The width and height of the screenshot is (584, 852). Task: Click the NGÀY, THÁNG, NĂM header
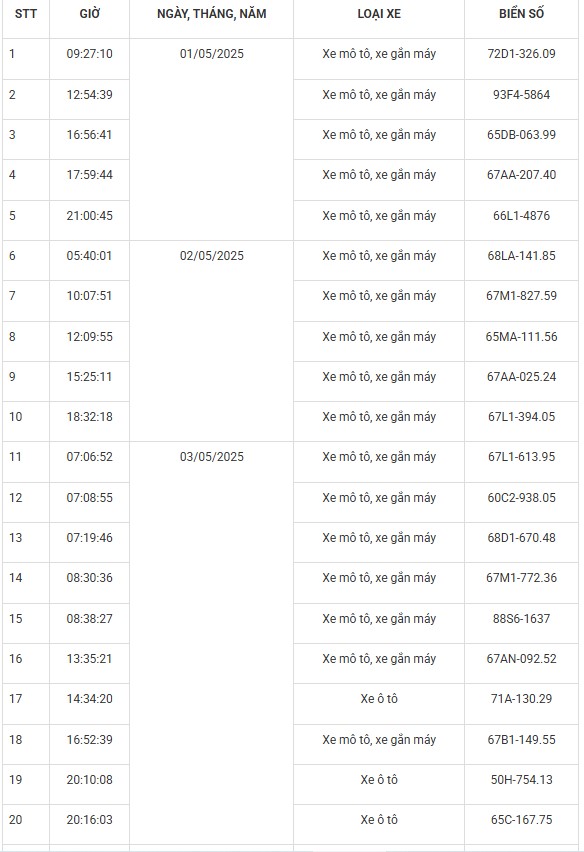pyautogui.click(x=212, y=14)
